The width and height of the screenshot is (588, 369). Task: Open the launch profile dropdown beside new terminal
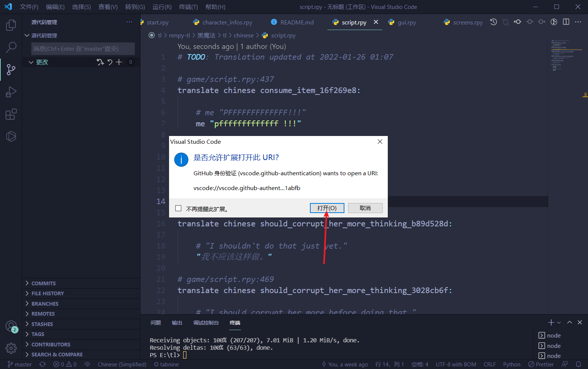pos(559,322)
